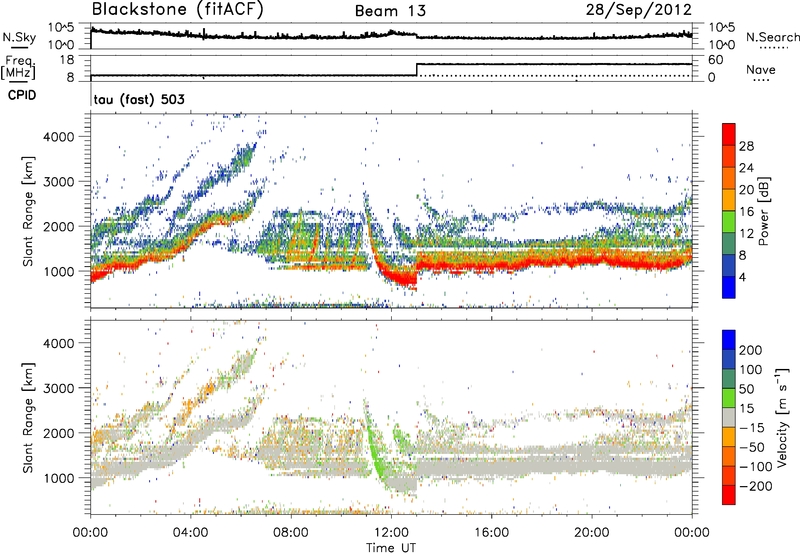Select the 'CPID' row label
Image resolution: width=800 pixels, height=554 pixels.
pyautogui.click(x=22, y=95)
